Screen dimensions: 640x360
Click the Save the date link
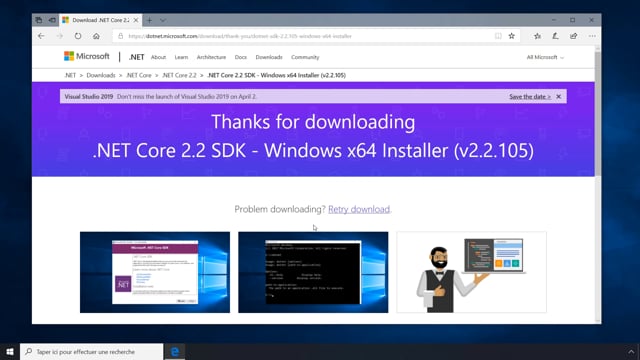pos(530,97)
